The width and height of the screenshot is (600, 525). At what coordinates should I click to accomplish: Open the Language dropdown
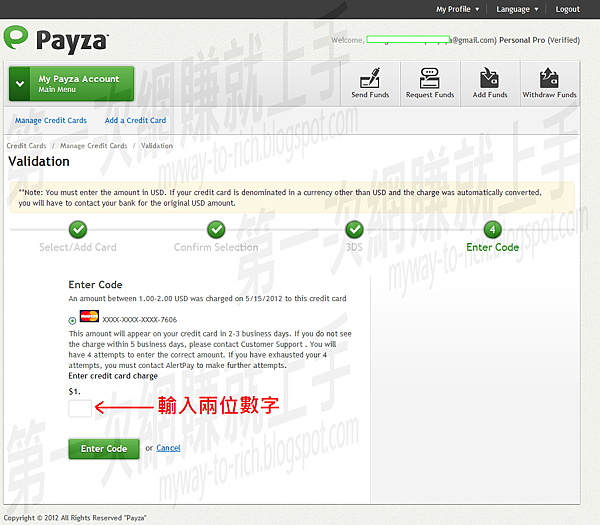pyautogui.click(x=517, y=9)
